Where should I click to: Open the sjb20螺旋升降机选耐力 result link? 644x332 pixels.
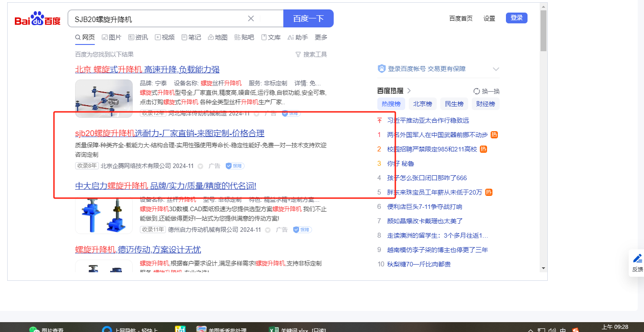tap(170, 133)
